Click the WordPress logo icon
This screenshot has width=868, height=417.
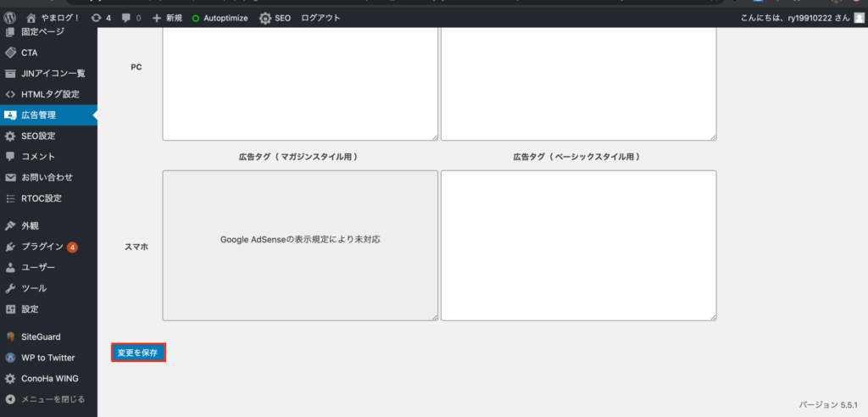tap(10, 18)
